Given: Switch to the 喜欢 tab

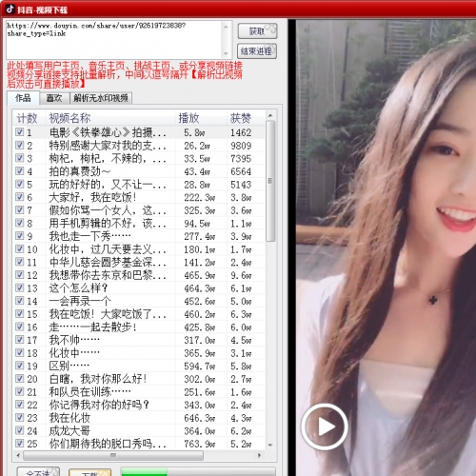Looking at the screenshot, I should (54, 98).
